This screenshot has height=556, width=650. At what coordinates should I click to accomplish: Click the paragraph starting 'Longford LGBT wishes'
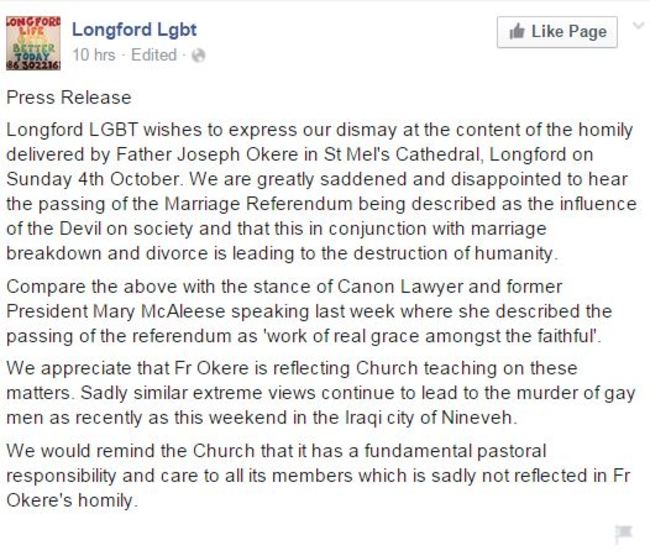point(320,188)
